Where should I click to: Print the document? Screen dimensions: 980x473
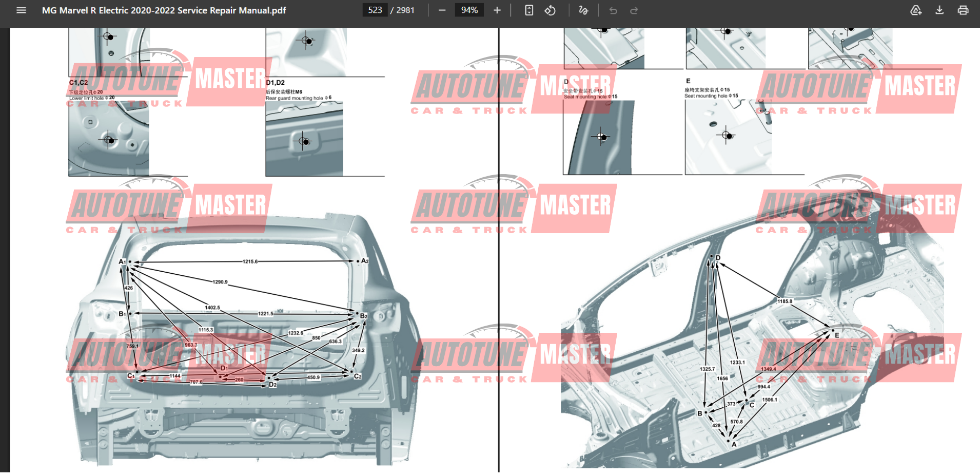pos(963,10)
